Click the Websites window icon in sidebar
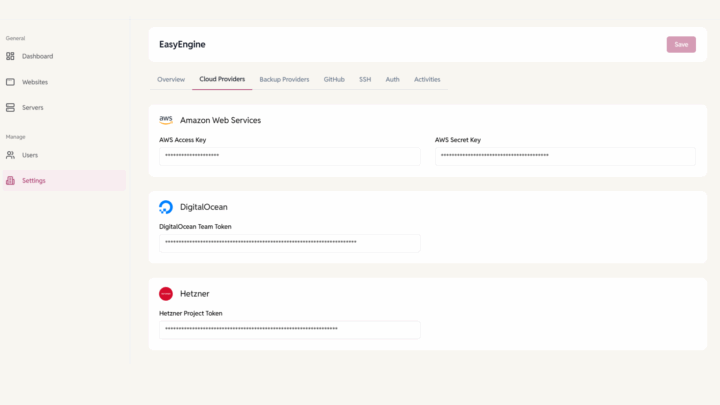The image size is (720, 405). 10,82
